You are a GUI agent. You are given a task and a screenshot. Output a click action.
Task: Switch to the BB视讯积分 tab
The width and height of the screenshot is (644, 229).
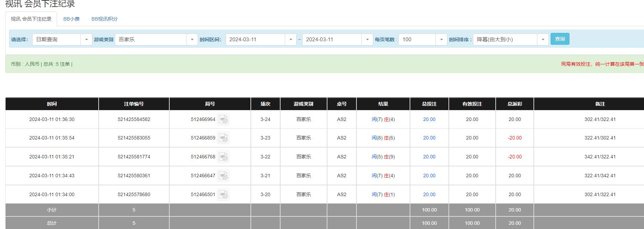(105, 19)
